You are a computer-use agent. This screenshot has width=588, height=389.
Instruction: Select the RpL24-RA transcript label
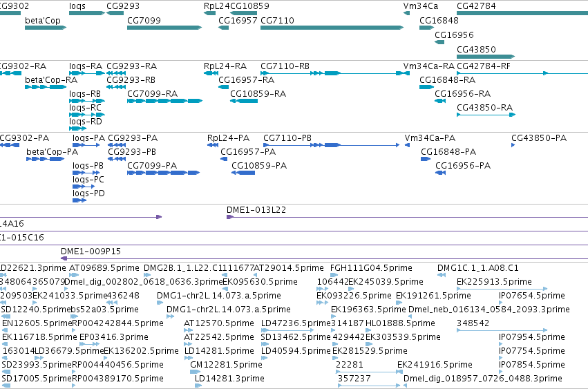[225, 66]
